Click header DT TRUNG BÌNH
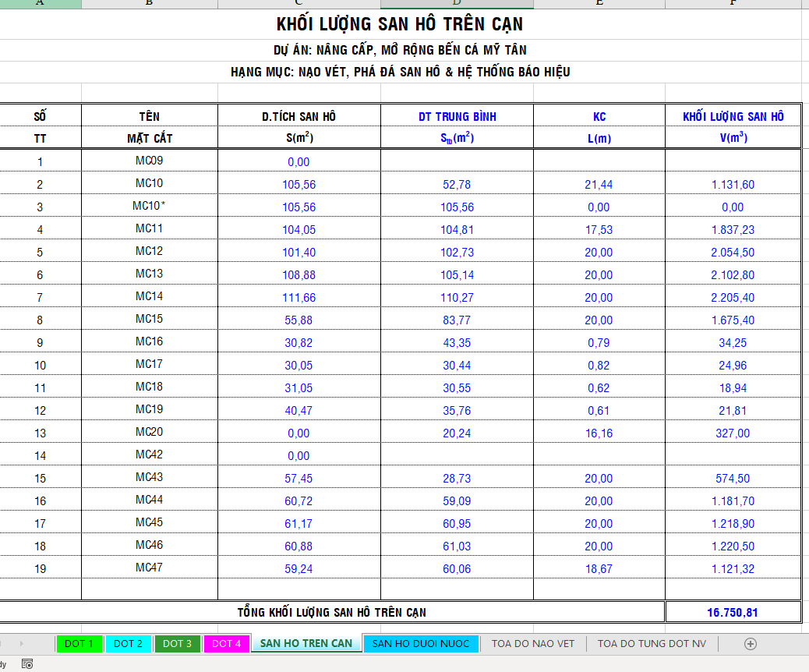The width and height of the screenshot is (809, 672). tap(457, 117)
